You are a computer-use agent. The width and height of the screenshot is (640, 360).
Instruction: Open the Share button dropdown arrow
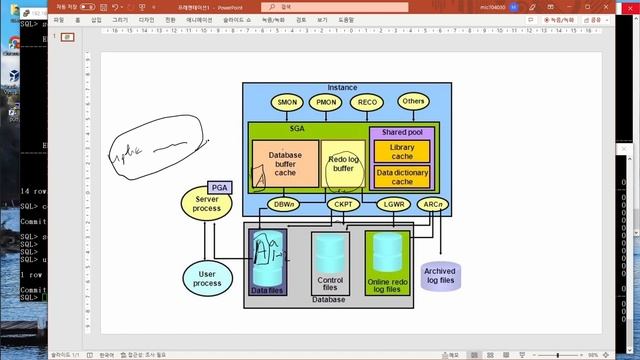pos(607,20)
